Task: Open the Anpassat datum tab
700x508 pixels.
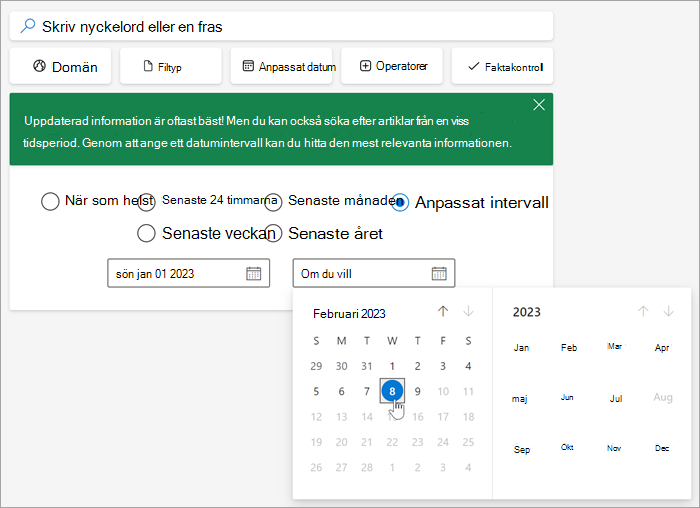Action: coord(281,66)
